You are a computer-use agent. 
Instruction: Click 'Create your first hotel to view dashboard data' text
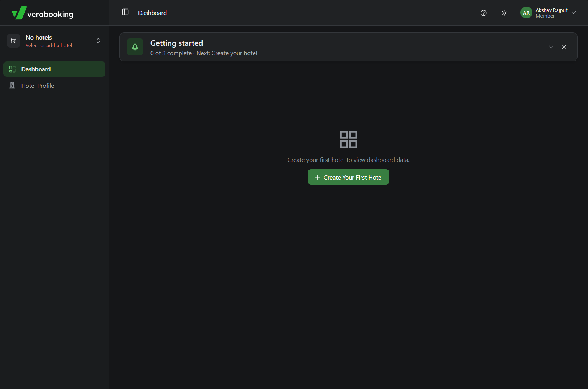[x=349, y=160]
